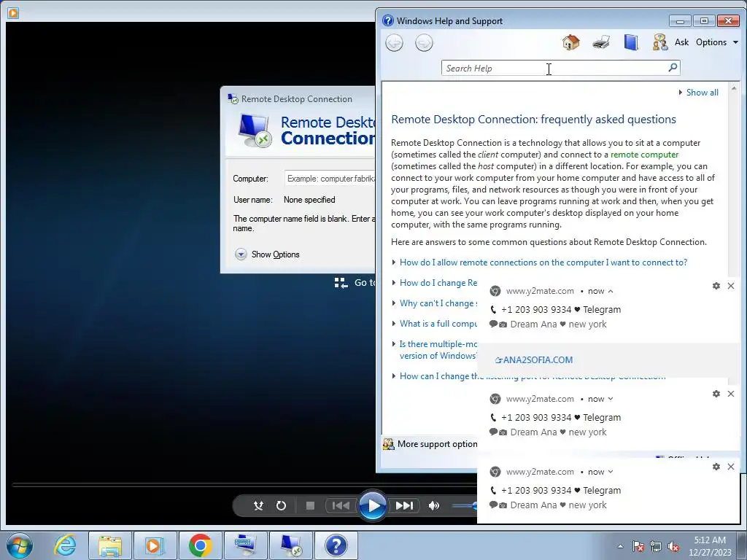
Task: Click the Computer name input field
Action: (x=330, y=179)
